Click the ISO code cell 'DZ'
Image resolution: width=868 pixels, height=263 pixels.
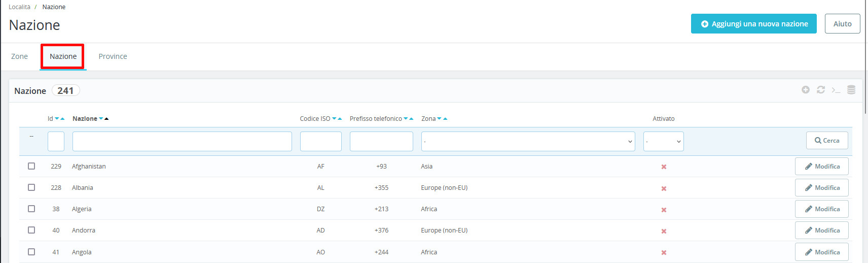[321, 209]
